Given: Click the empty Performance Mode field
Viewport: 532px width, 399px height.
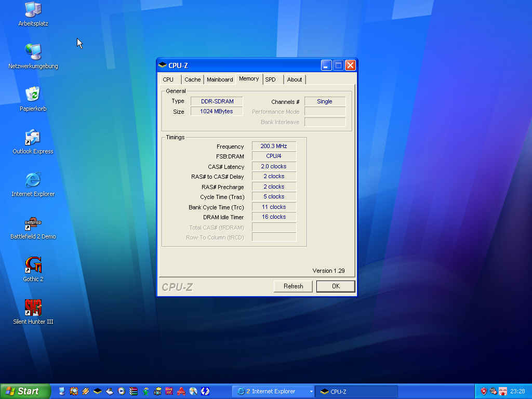Looking at the screenshot, I should [325, 111].
